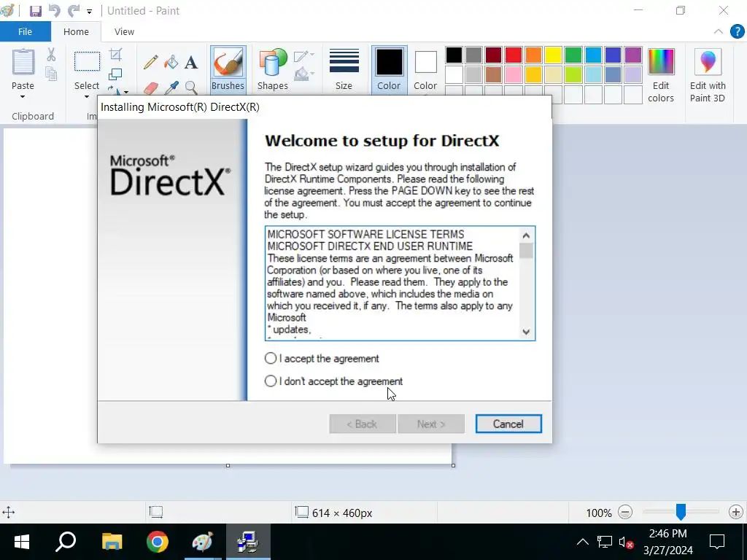
Task: Open Edit colors dialog
Action: pyautogui.click(x=661, y=75)
